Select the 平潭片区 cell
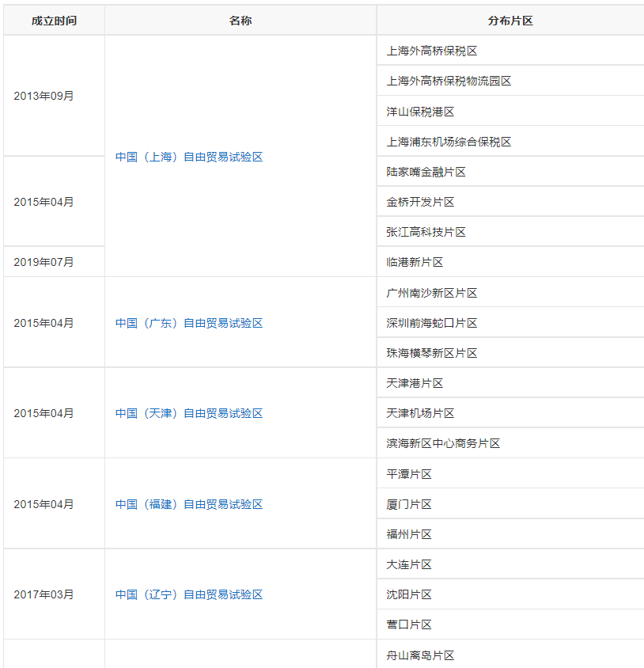This screenshot has height=668, width=644. (x=409, y=474)
